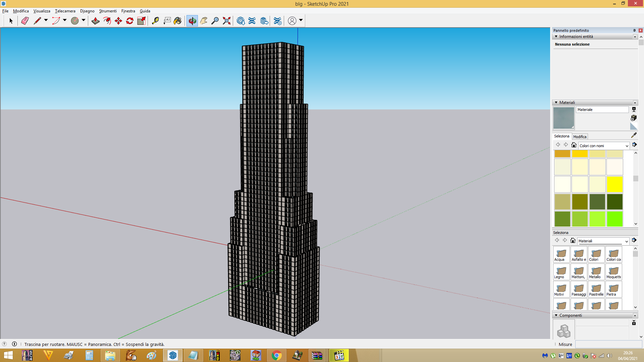
Task: Select the Move tool
Action: tap(118, 21)
